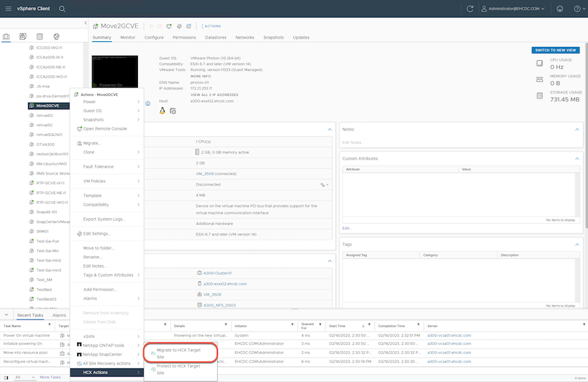Click the refresh icon in header
Screen dimensions: 588x382
(470, 8)
